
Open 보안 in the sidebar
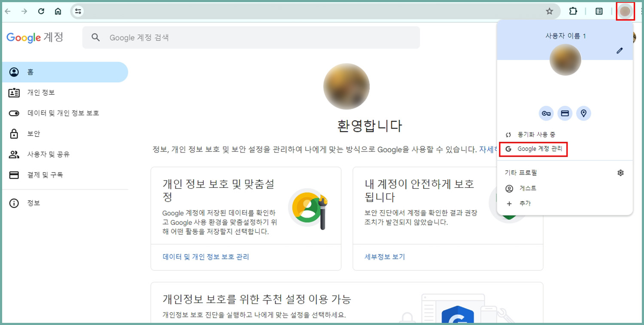tap(65, 134)
